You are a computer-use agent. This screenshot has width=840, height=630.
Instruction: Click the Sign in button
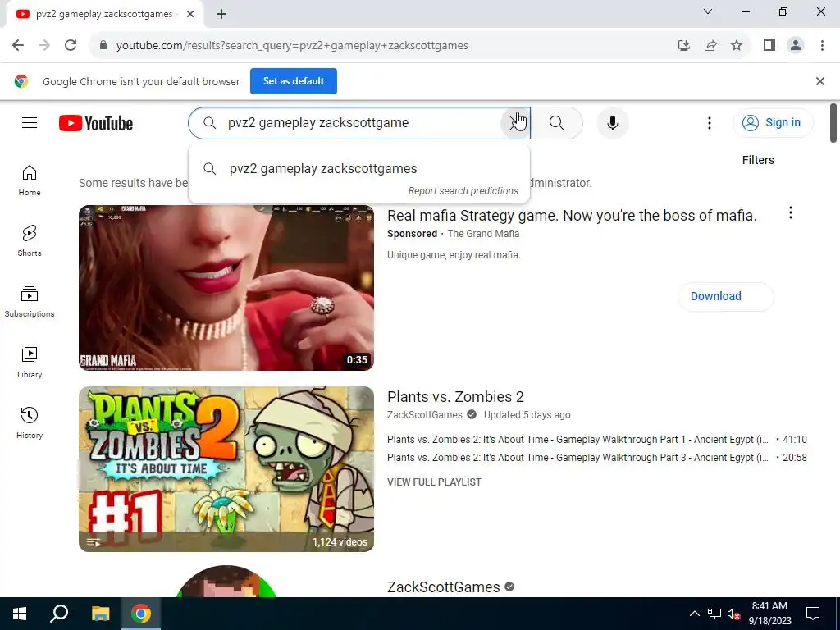[x=773, y=123]
